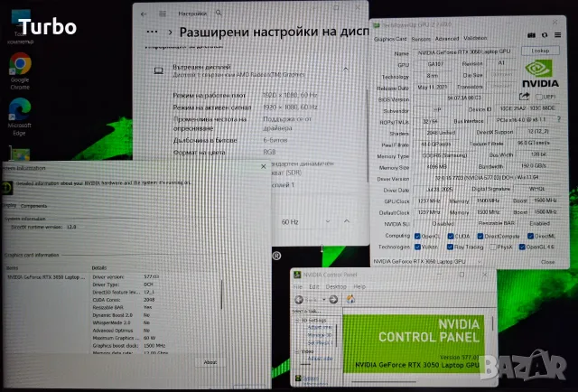Collapse Video tree node in NVIDIA Control Panel
Viewport: 578px width, 392px height.
pos(297,351)
